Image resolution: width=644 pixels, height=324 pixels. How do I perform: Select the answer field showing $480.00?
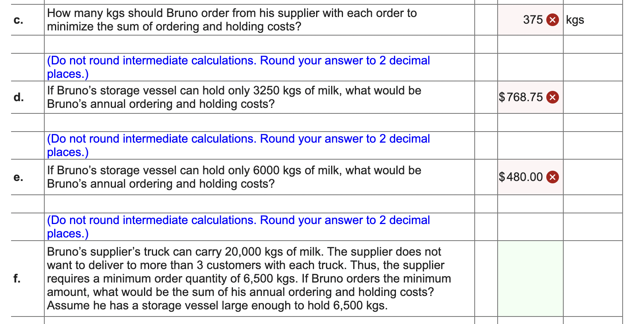523,177
